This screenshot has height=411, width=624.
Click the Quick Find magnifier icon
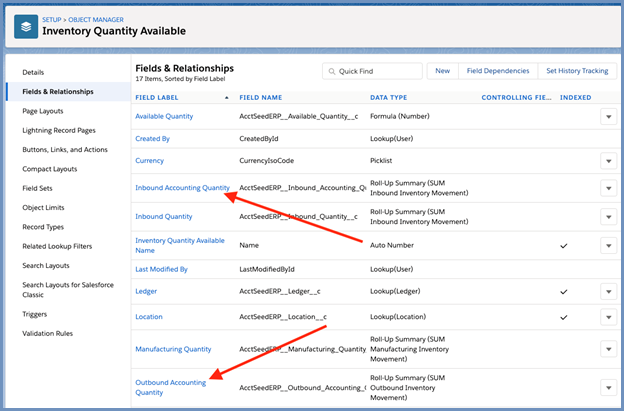[x=332, y=72]
